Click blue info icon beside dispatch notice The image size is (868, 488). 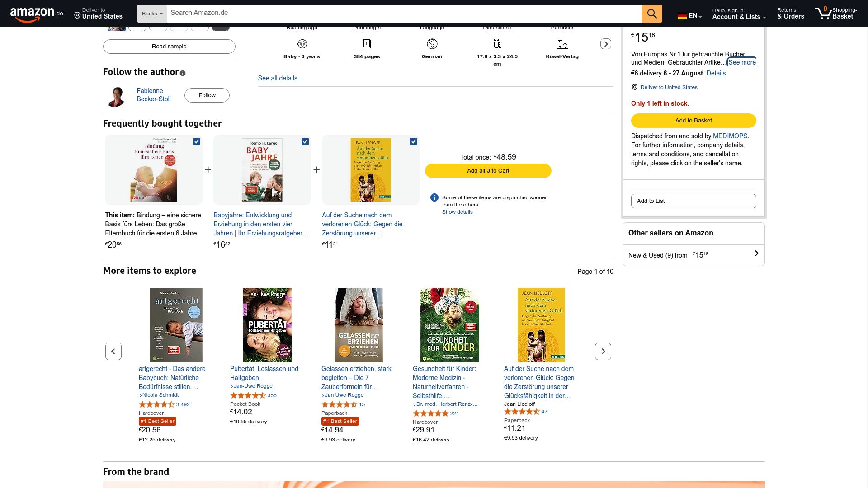point(434,197)
